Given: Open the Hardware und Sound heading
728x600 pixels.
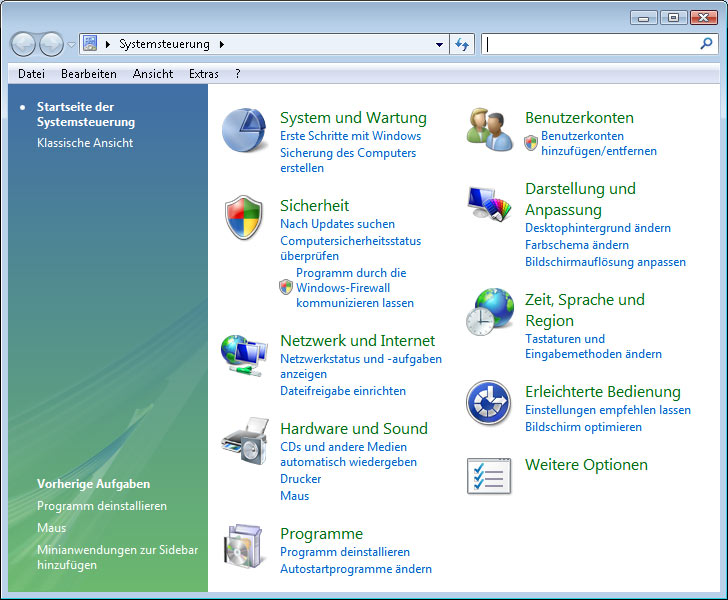Looking at the screenshot, I should coord(354,428).
